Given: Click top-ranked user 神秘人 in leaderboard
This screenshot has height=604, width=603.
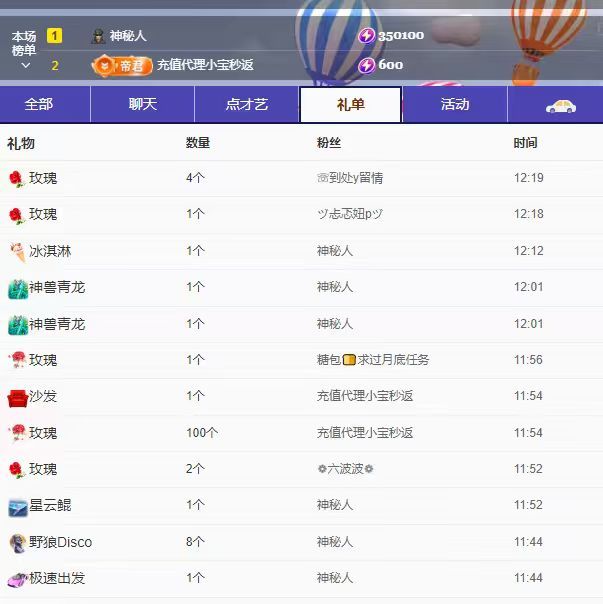Looking at the screenshot, I should tap(128, 36).
